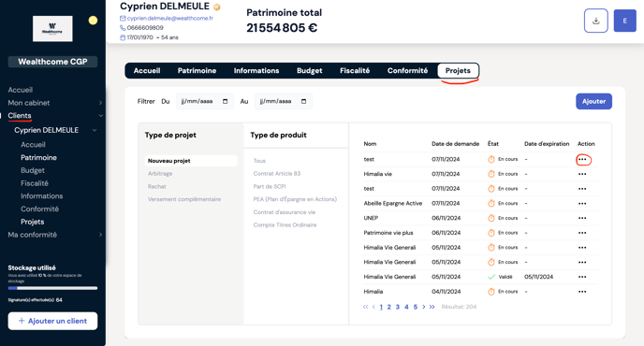Open the blue E user avatar
The height and width of the screenshot is (346, 644).
[624, 21]
